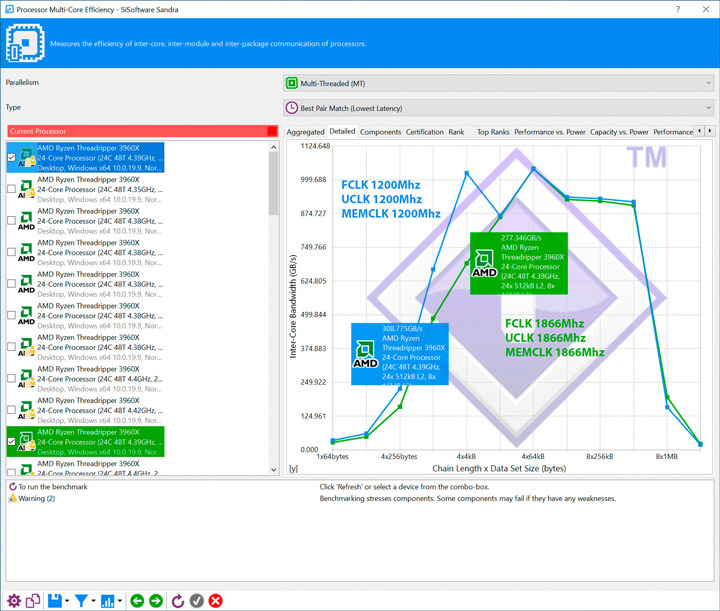Screen dimensions: 720x611
Task: Click the AMD icon of the 4.35GHz row
Action: (x=27, y=189)
